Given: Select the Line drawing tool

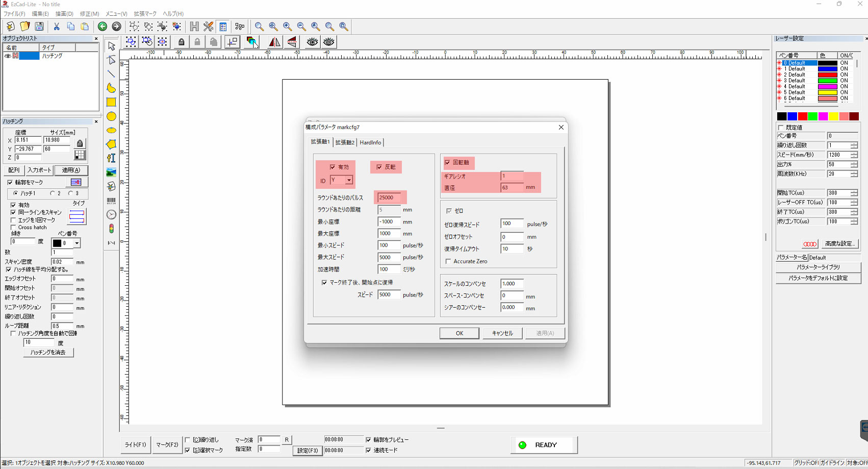Looking at the screenshot, I should [x=111, y=74].
